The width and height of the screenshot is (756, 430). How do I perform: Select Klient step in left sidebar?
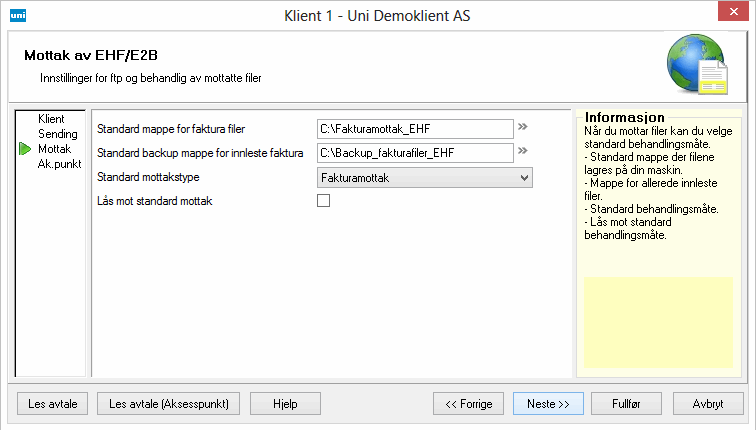(52, 119)
